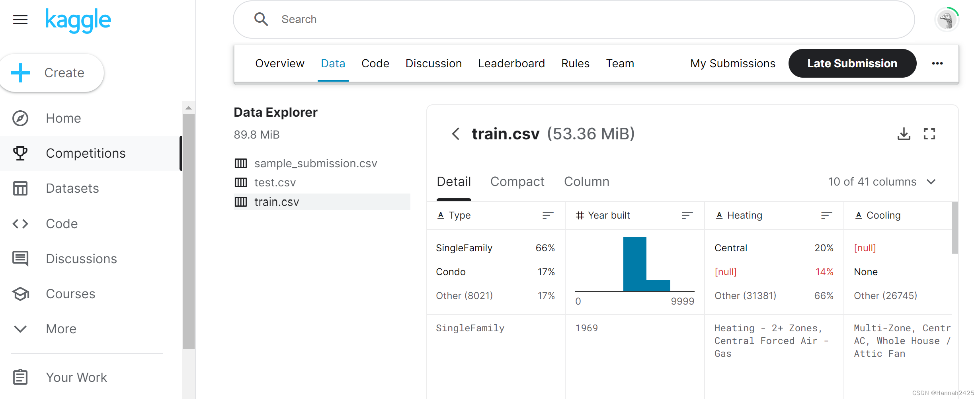The width and height of the screenshot is (980, 399).
Task: Open the Overview tab
Action: coord(280,63)
